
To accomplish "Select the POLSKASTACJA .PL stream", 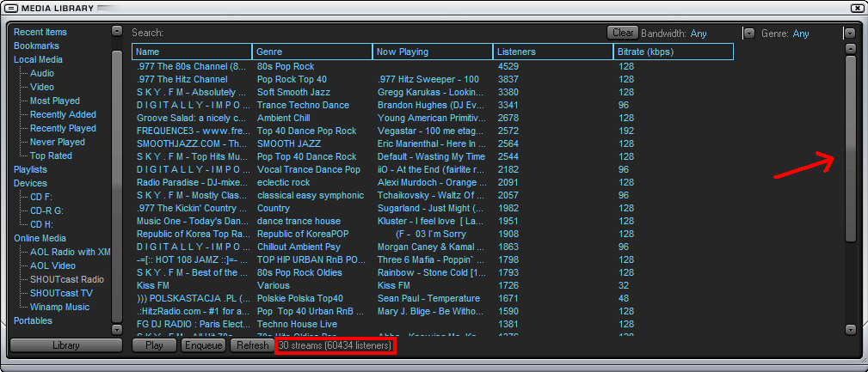I will pyautogui.click(x=192, y=298).
